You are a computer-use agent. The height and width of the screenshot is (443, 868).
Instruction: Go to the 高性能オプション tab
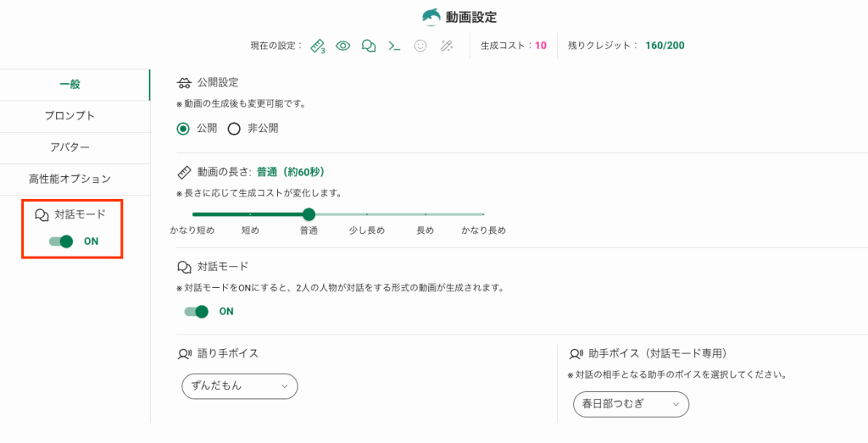click(70, 179)
